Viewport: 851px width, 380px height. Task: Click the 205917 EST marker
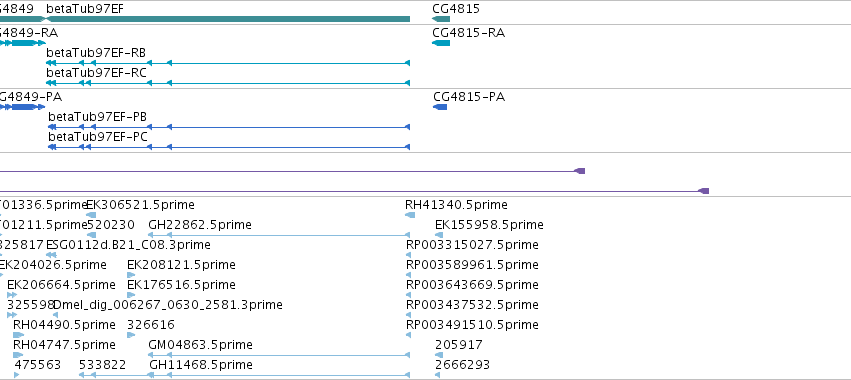click(439, 355)
